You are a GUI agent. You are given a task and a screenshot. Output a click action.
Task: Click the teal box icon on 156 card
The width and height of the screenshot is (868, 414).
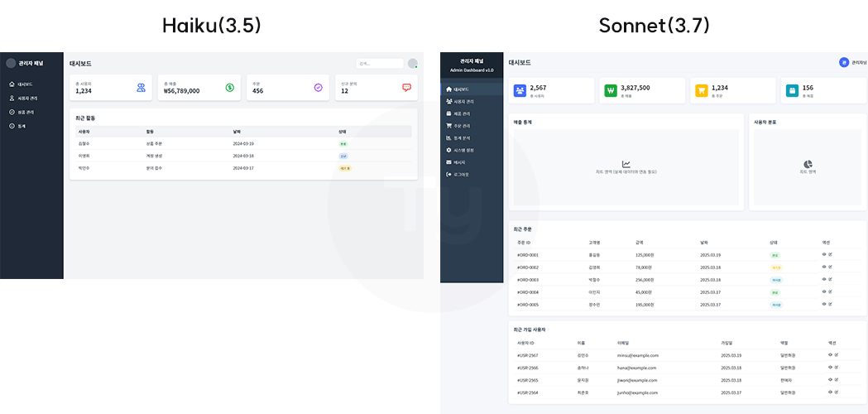792,90
